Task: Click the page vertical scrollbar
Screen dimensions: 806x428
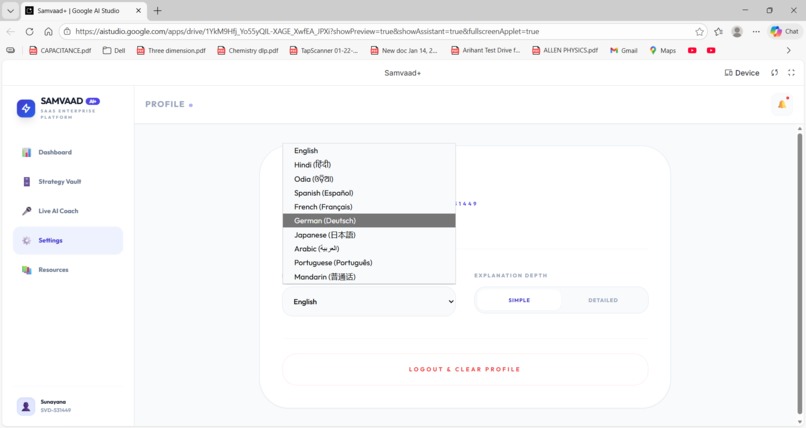Action: click(x=799, y=272)
